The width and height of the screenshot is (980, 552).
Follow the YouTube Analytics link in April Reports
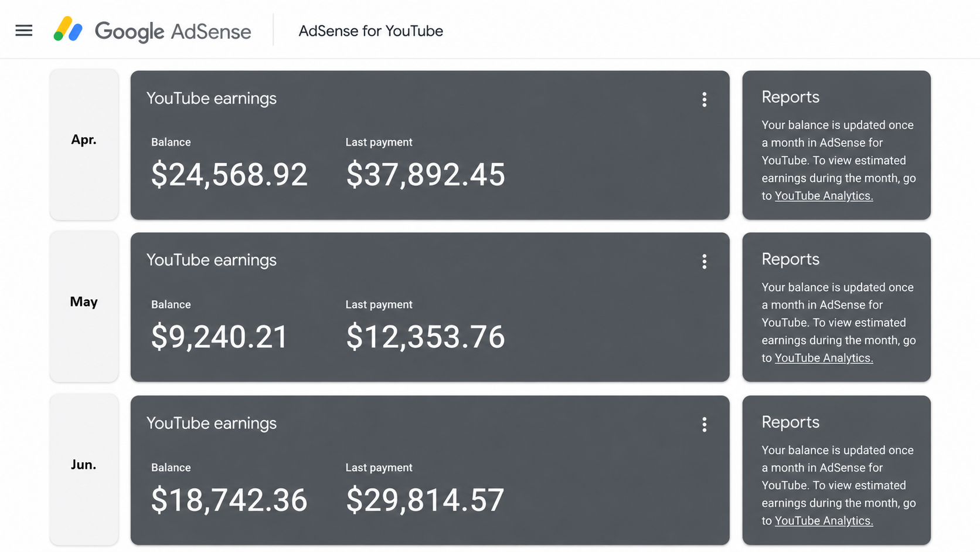coord(824,196)
